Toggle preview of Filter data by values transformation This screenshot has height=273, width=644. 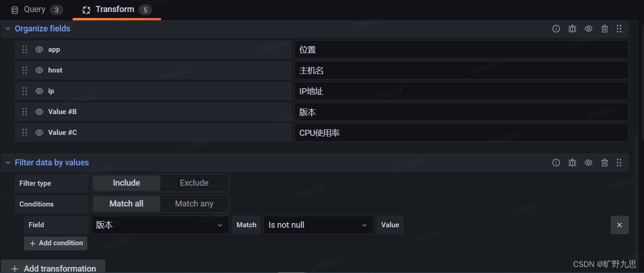coord(588,162)
